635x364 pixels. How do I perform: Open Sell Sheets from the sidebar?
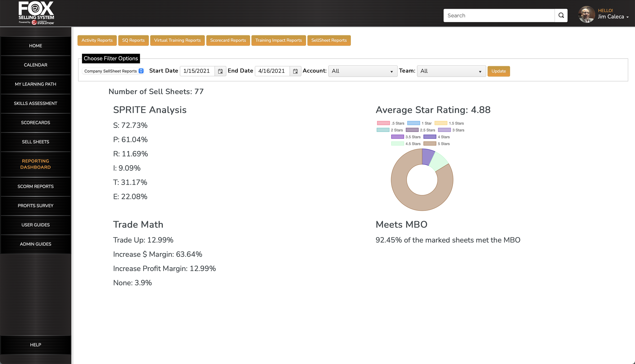coord(35,142)
